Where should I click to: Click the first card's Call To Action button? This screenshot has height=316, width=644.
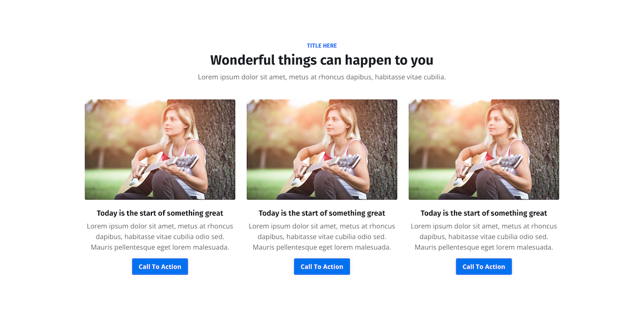click(160, 267)
